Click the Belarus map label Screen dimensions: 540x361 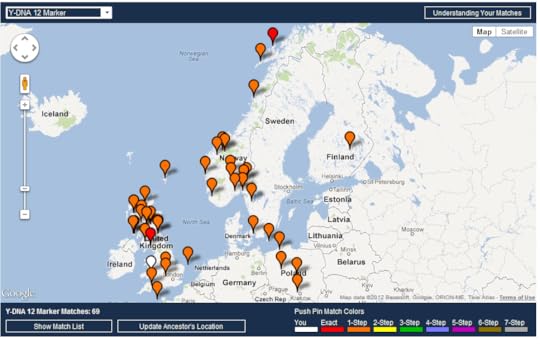[x=351, y=262]
